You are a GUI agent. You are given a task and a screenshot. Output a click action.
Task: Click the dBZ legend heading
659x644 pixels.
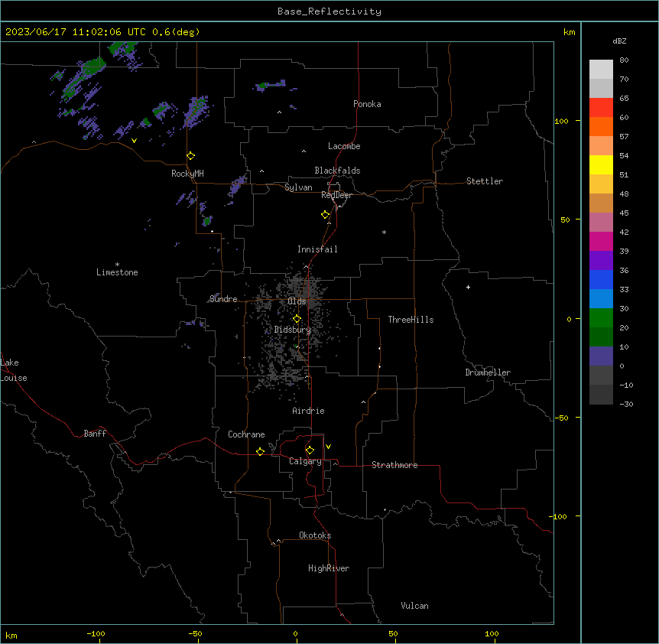(619, 41)
